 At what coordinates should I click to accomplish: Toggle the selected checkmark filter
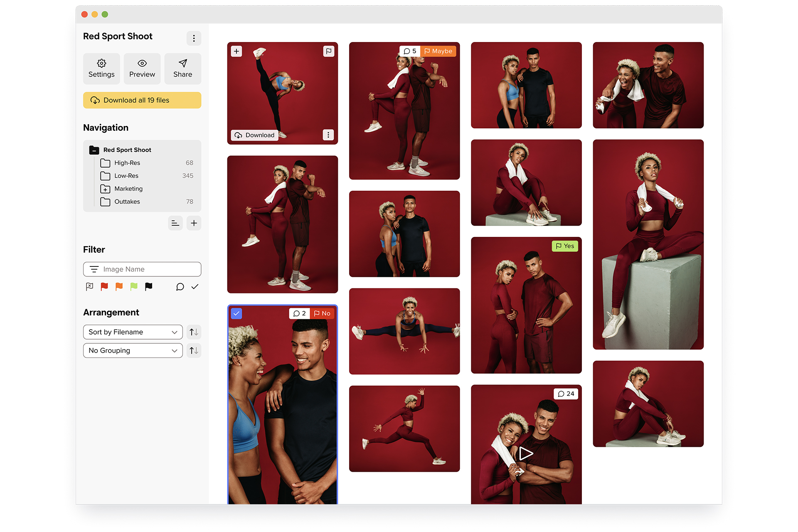(x=195, y=287)
